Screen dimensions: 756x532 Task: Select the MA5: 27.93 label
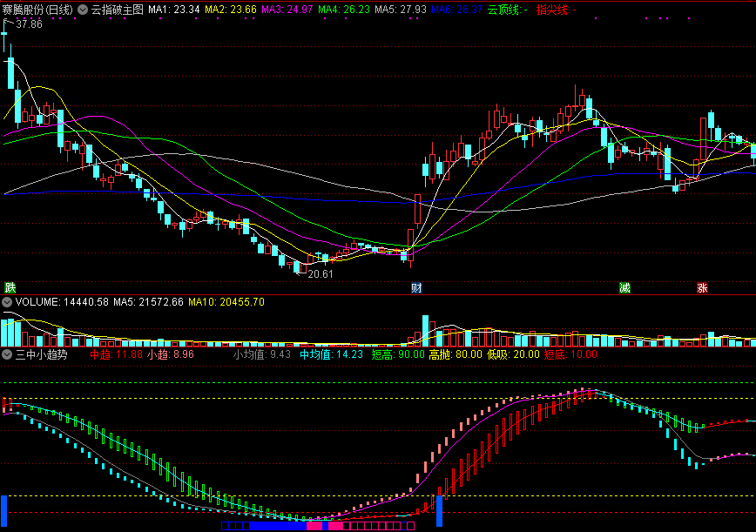pyautogui.click(x=400, y=10)
